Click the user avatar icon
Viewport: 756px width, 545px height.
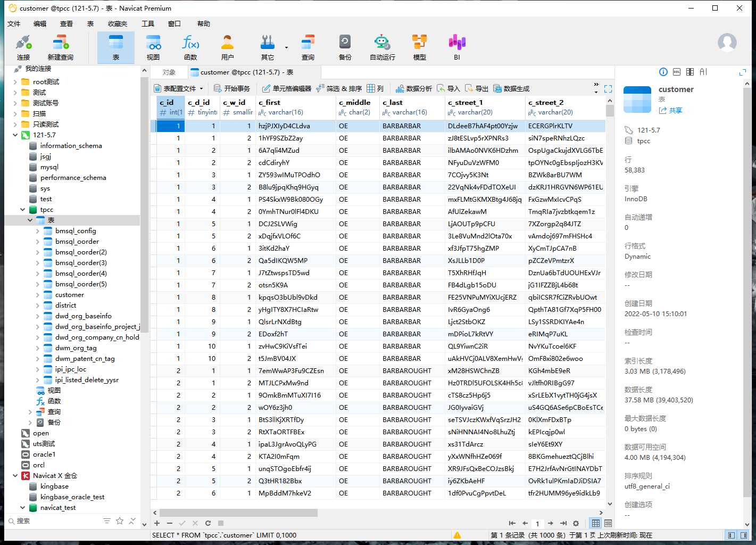click(727, 43)
